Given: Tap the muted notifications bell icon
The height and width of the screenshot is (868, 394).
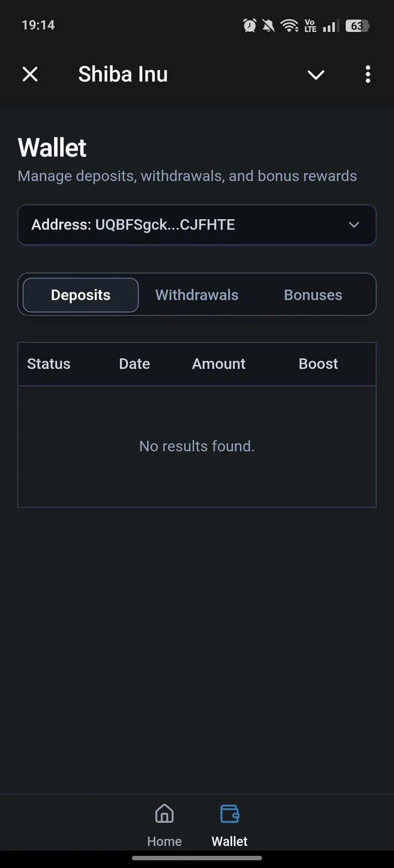Looking at the screenshot, I should pyautogui.click(x=268, y=25).
